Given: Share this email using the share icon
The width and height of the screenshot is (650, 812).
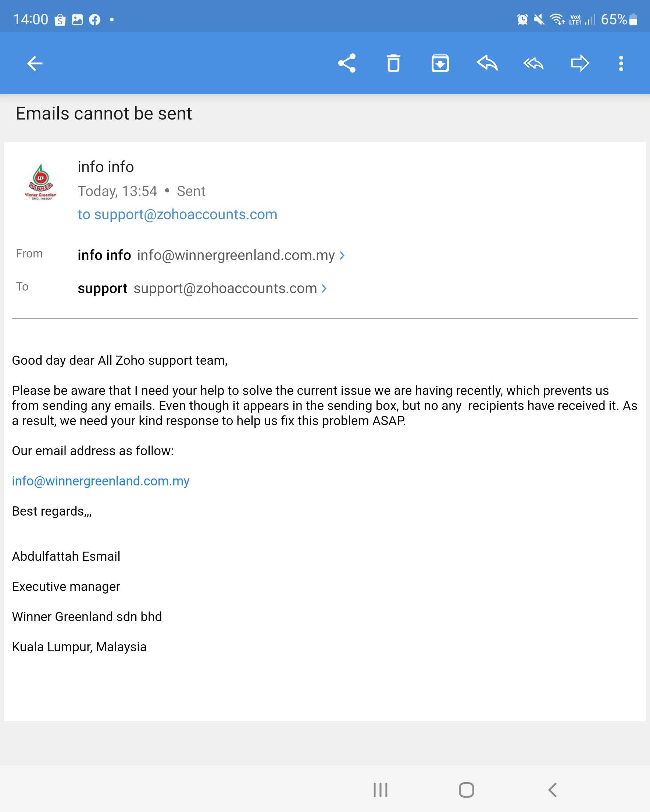Looking at the screenshot, I should pos(346,63).
